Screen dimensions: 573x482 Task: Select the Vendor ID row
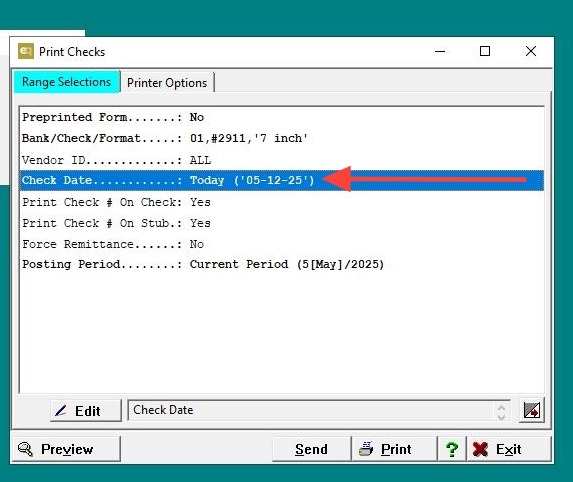click(282, 160)
